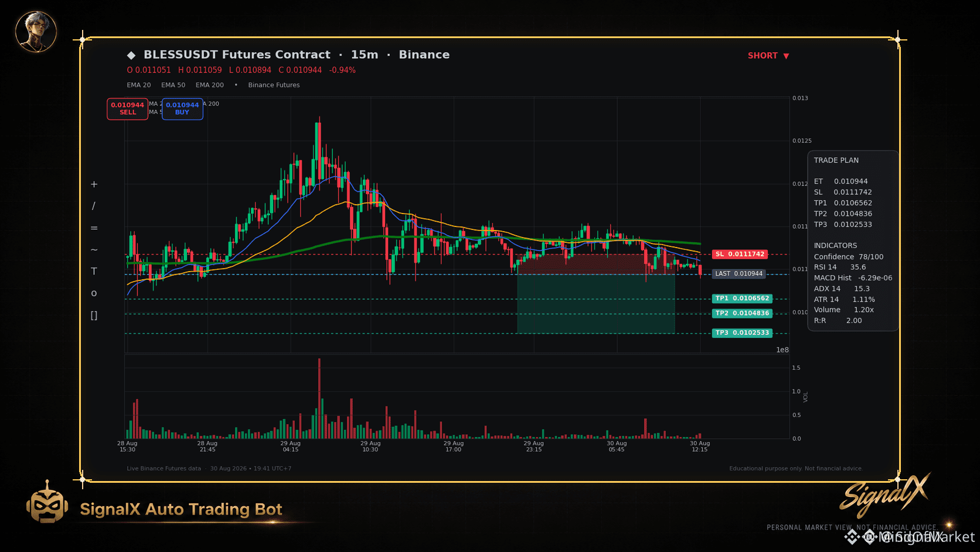Screen dimensions: 980x552
Task: Click the R:R 2.00 row
Action: pos(838,321)
